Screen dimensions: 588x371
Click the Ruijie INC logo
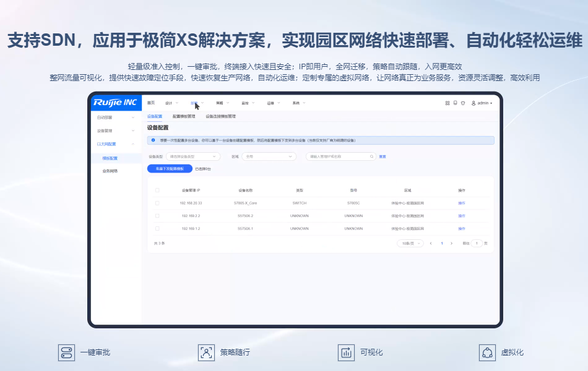pyautogui.click(x=115, y=103)
